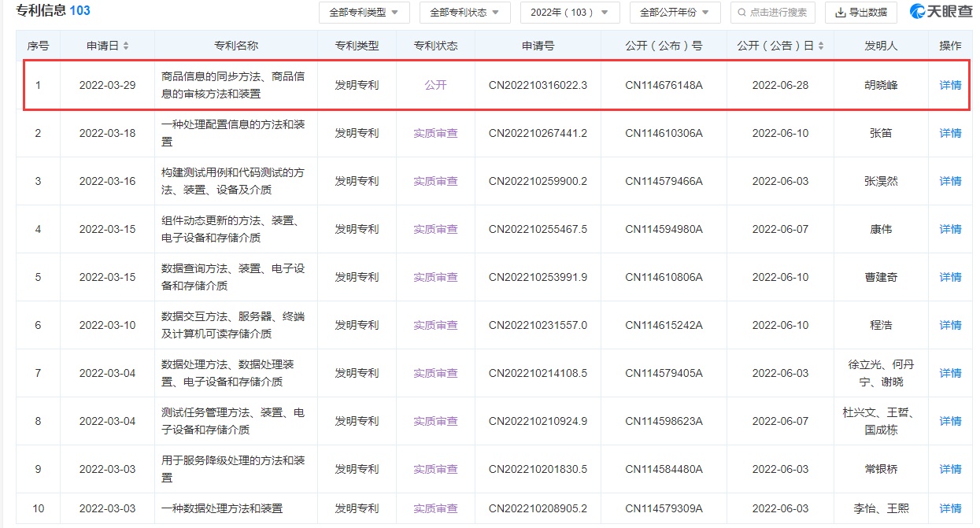
Task: Sort by 公开（公告）日 using the sort arrows
Action: (x=822, y=46)
